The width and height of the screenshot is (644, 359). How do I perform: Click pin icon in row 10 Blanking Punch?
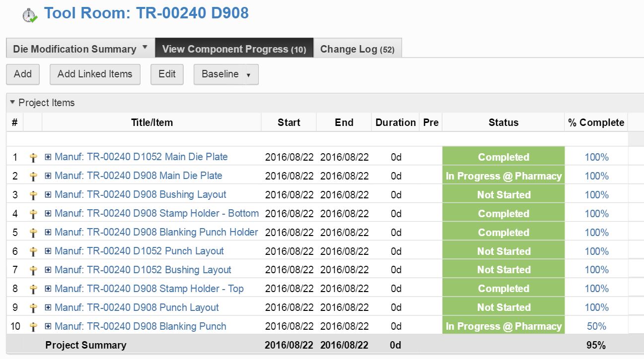(33, 327)
